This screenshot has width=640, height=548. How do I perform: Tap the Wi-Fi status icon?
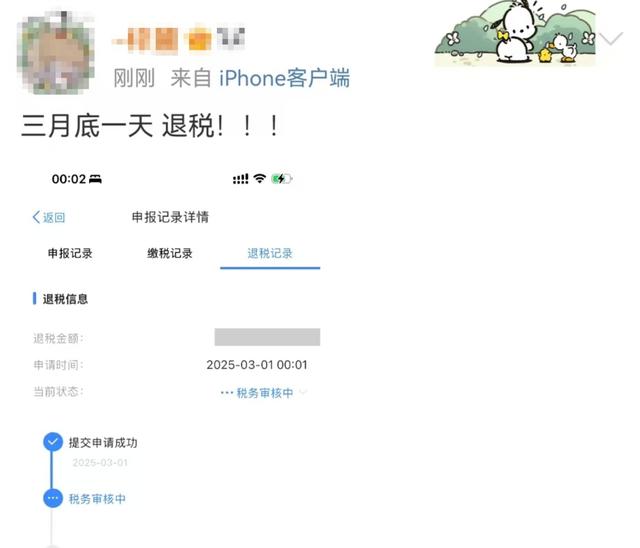(259, 178)
